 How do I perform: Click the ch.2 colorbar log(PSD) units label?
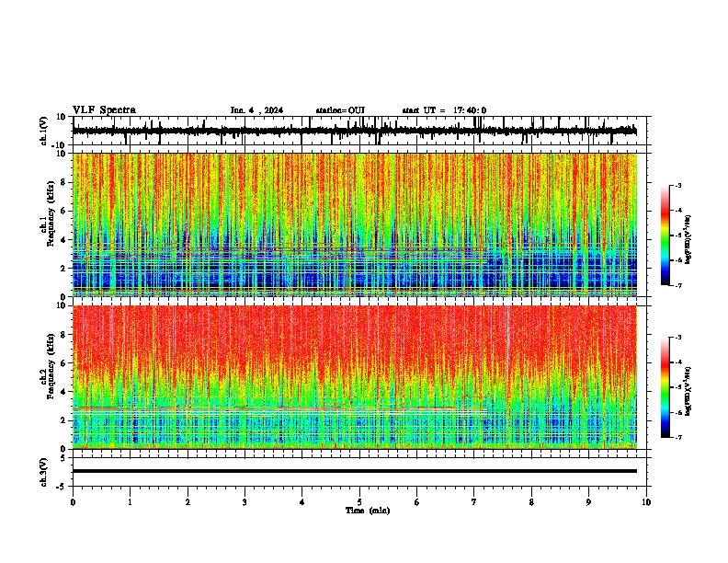688,392
